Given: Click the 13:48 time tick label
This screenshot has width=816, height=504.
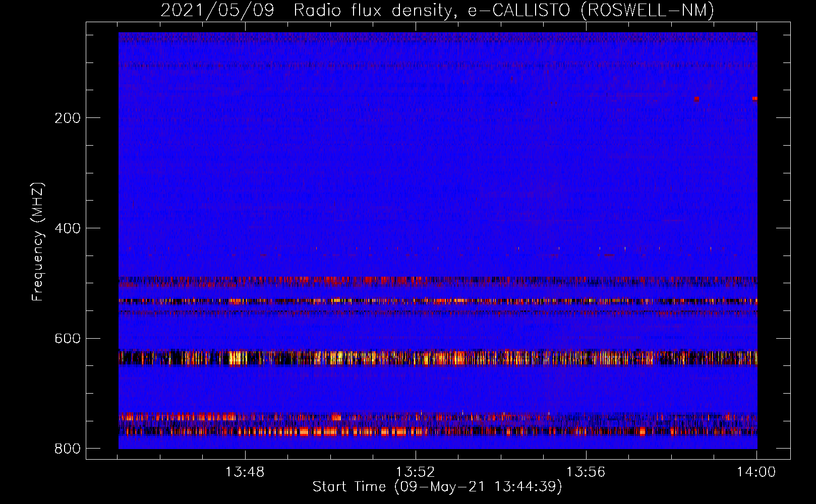Looking at the screenshot, I should tap(245, 472).
